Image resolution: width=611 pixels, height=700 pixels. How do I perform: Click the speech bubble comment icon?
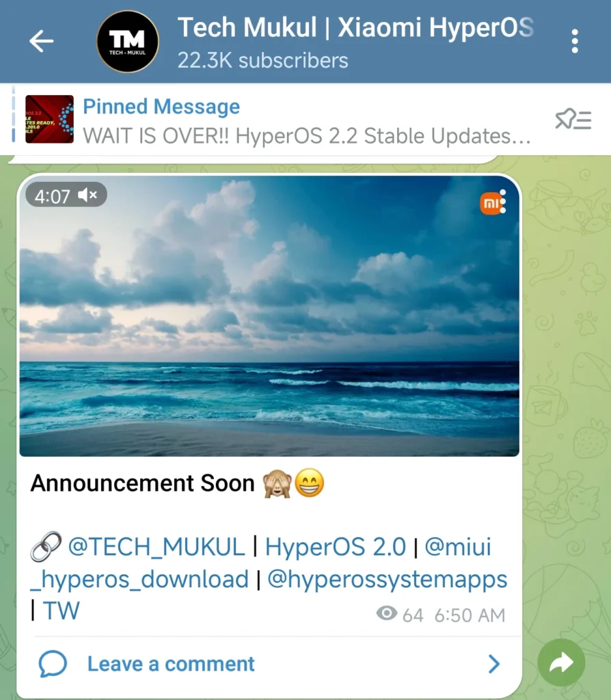(x=53, y=664)
